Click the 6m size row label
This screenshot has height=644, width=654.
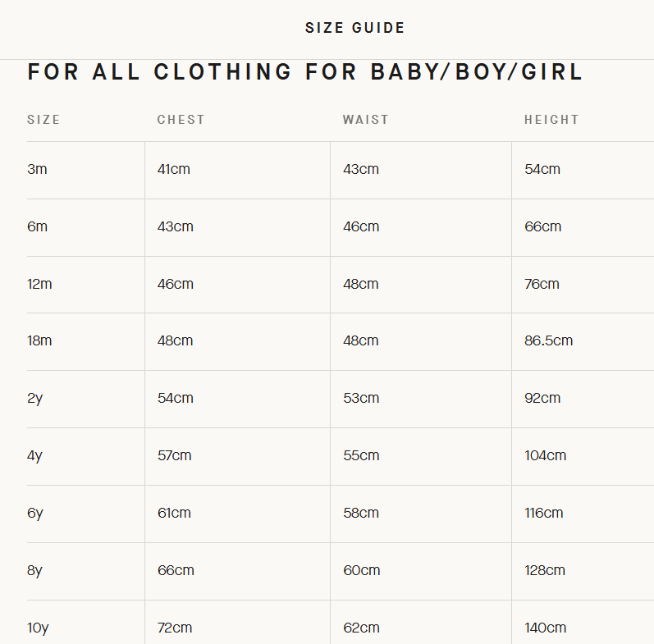tap(38, 226)
